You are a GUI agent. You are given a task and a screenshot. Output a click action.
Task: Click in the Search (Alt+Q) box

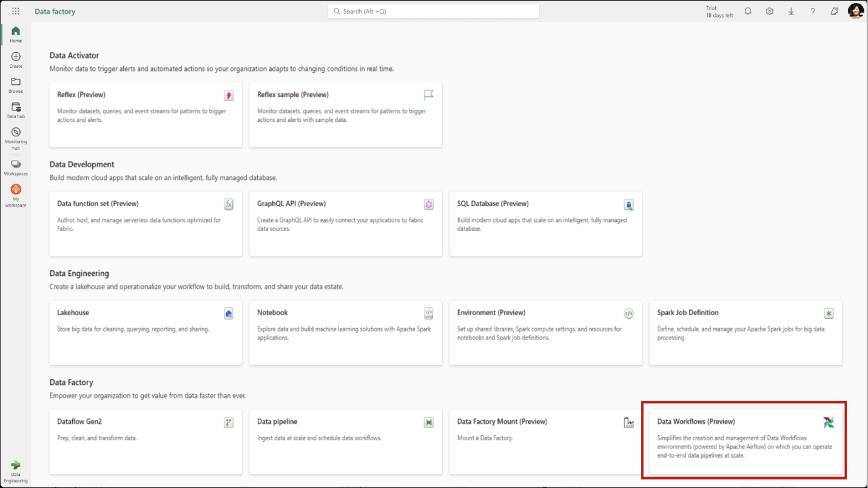(434, 12)
